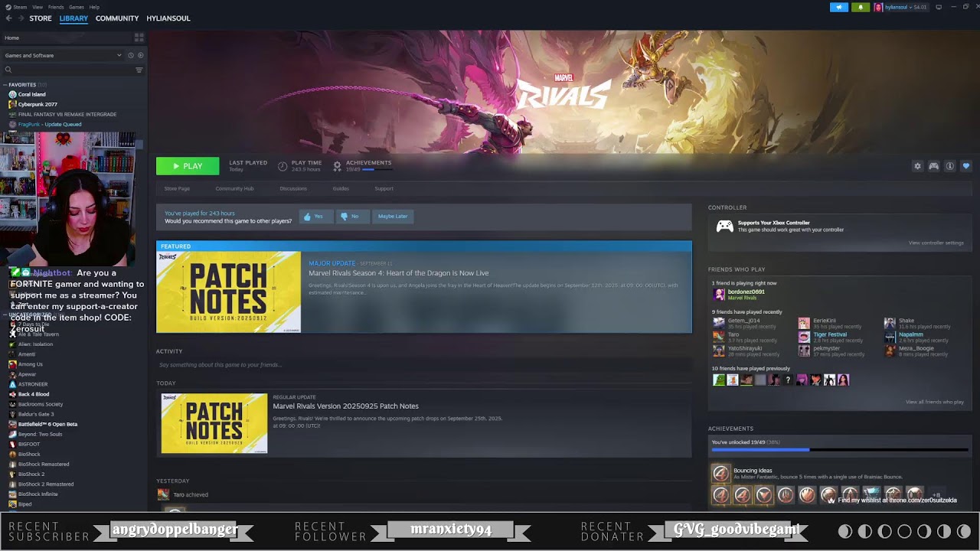Go back with the navigation back arrow

click(9, 18)
